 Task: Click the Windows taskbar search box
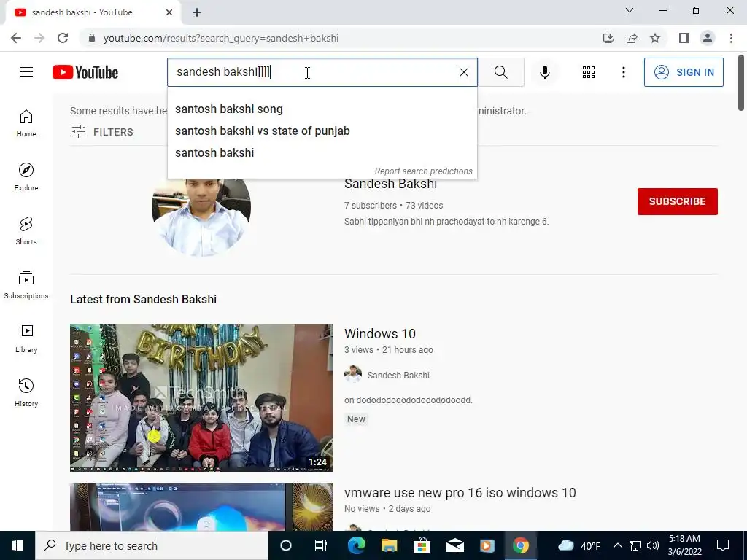click(152, 545)
